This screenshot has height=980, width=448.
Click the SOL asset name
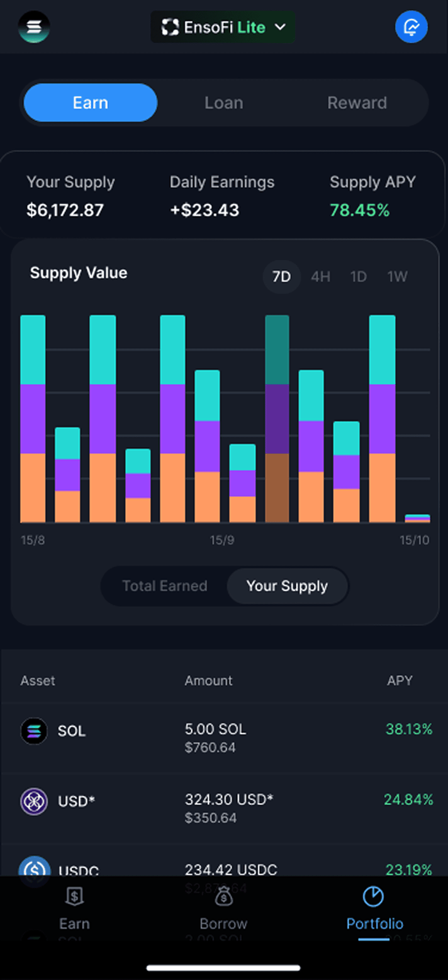(72, 731)
